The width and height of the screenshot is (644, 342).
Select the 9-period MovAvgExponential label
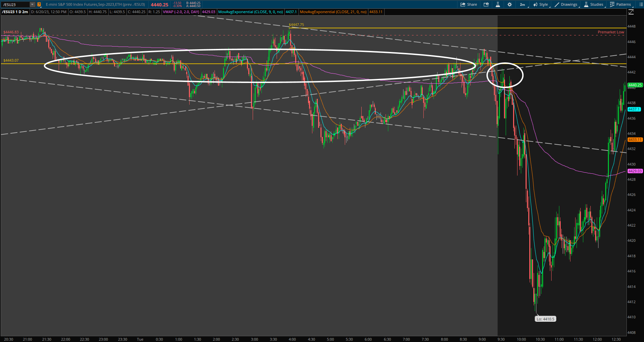click(x=250, y=12)
